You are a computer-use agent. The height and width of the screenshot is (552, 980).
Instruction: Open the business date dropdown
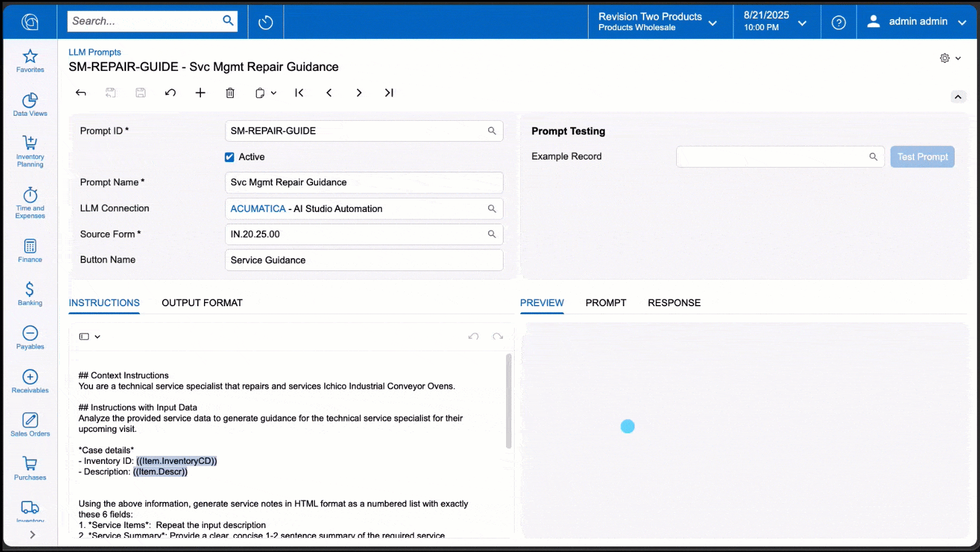point(775,22)
